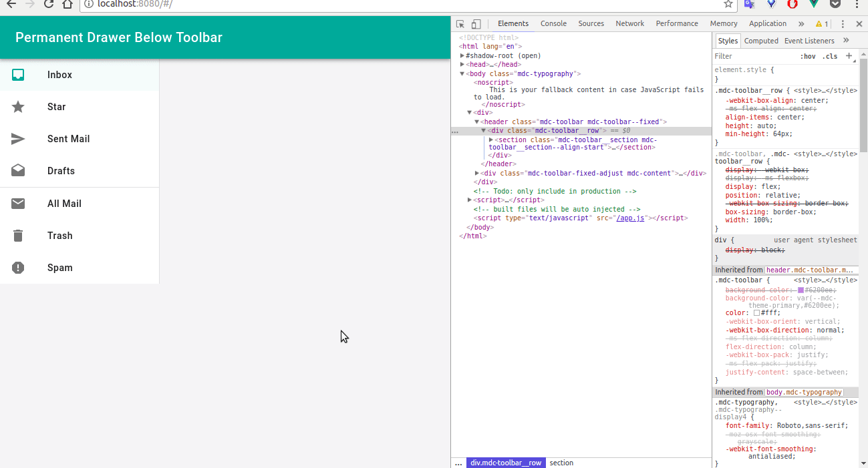Open the #6200ee background color swatch
This screenshot has height=468, width=868.
pos(801,290)
